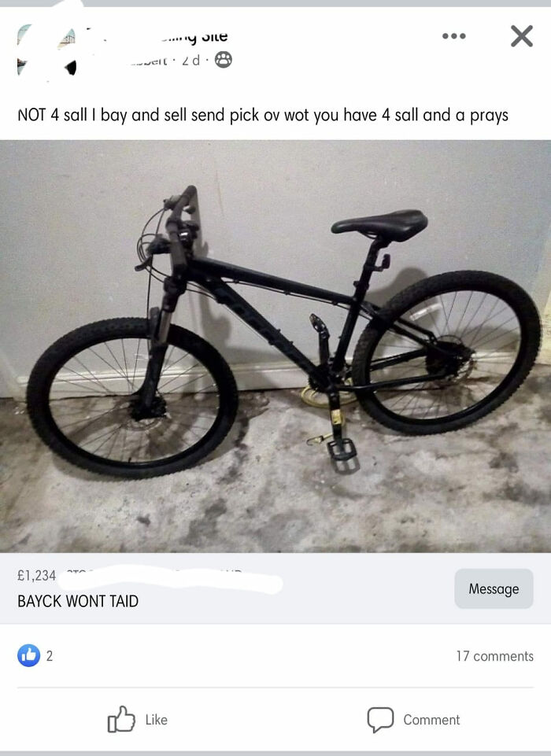The width and height of the screenshot is (551, 756).
Task: Click the Comment text label
Action: click(431, 720)
